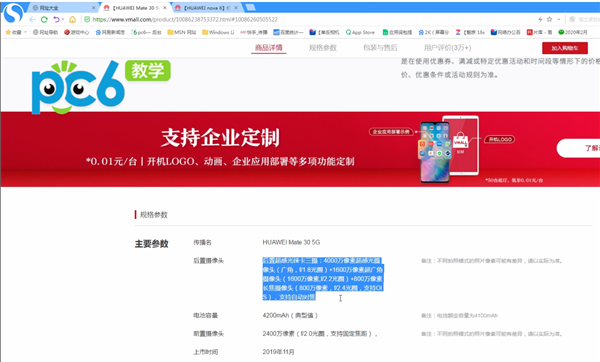Viewport: 600px width, 362px height.
Task: Go back with the back arrow
Action: [x=32, y=20]
